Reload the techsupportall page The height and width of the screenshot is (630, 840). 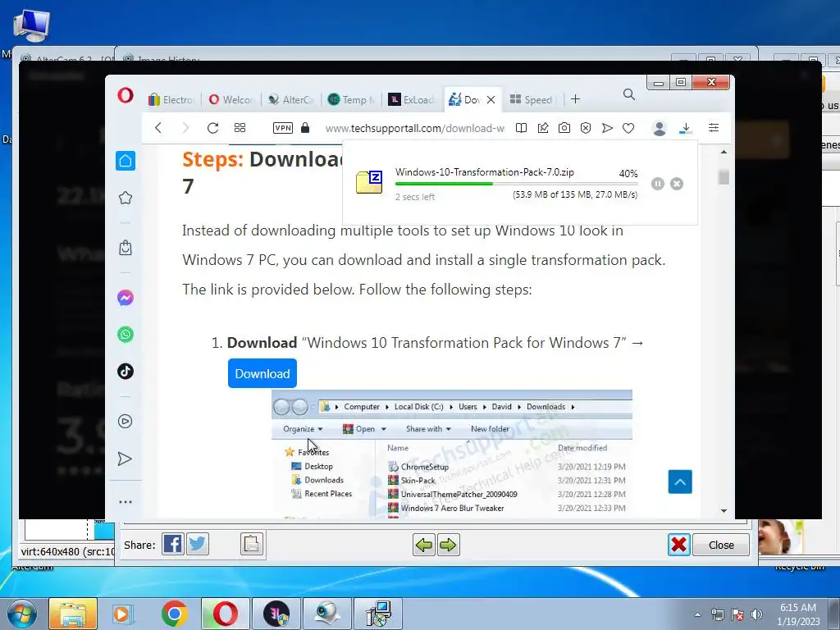pyautogui.click(x=212, y=127)
